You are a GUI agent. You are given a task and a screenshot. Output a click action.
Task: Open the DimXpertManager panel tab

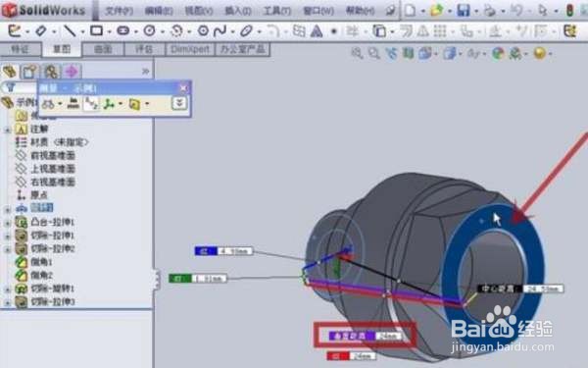point(72,71)
